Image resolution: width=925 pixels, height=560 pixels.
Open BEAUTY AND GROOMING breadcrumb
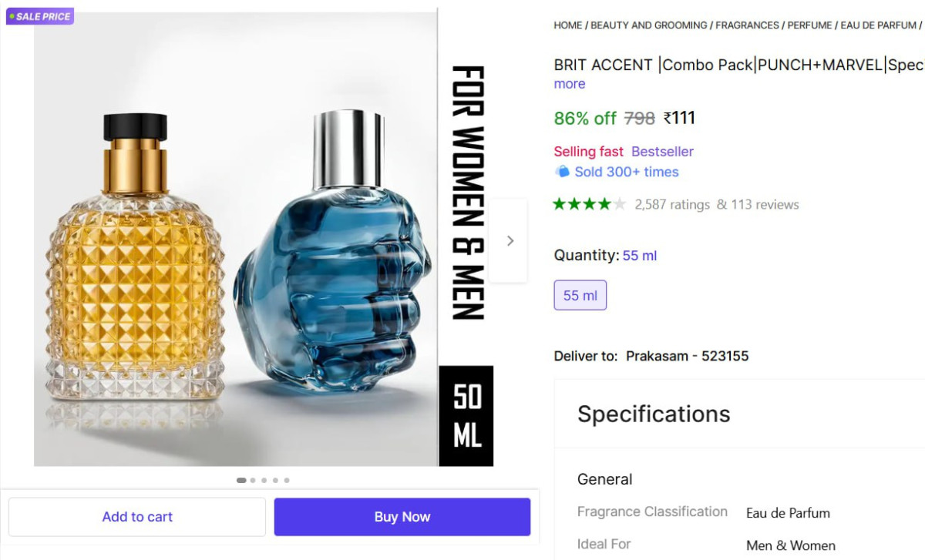point(648,25)
